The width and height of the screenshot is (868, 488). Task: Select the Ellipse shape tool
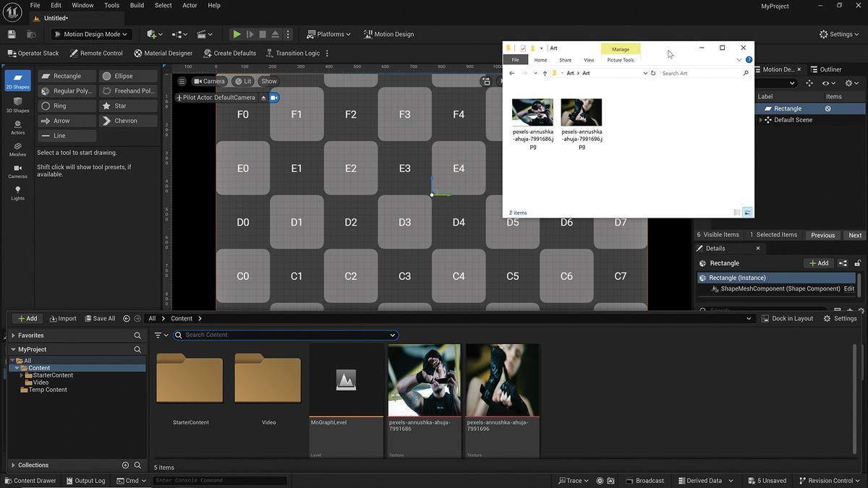tap(128, 75)
